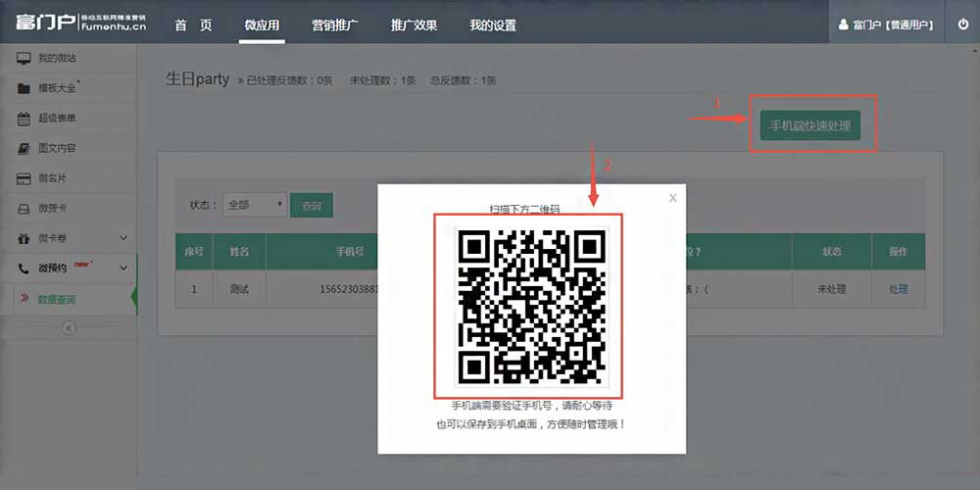Click the 手机号 column header

pos(350,251)
